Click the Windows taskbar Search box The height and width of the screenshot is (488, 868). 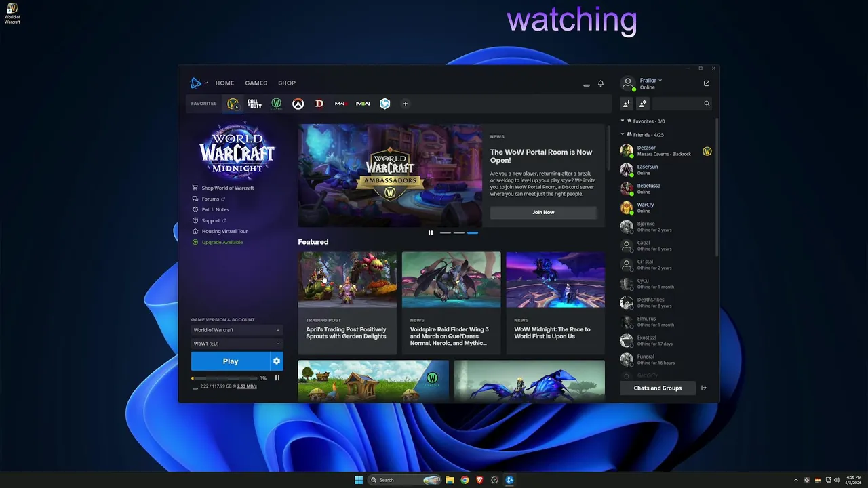(405, 480)
